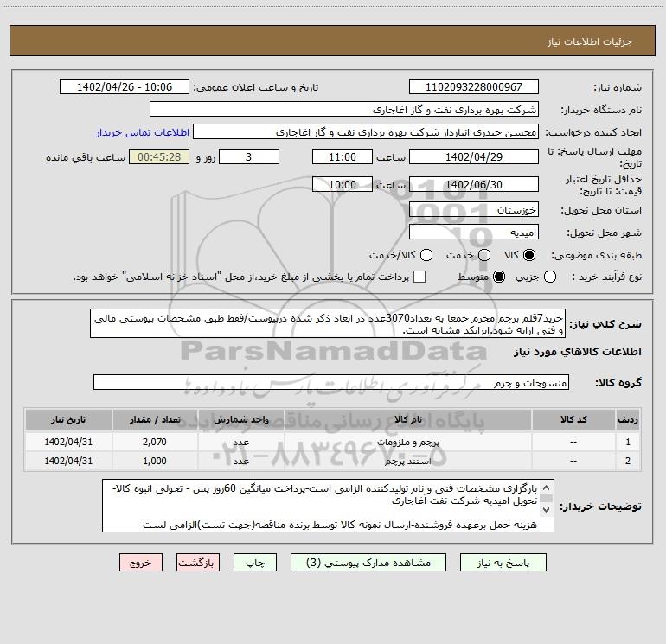Viewport: 666px width, 644px height.
Task: Click quantity cell 2,070
Action: coord(155,442)
